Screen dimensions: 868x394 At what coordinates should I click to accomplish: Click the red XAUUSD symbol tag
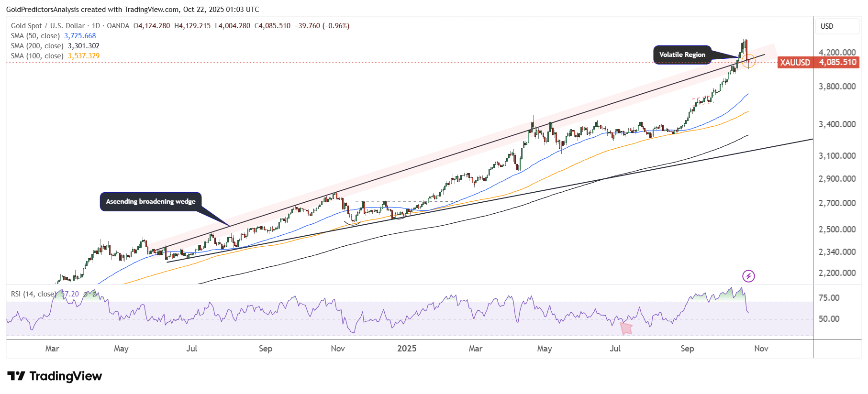(x=795, y=63)
